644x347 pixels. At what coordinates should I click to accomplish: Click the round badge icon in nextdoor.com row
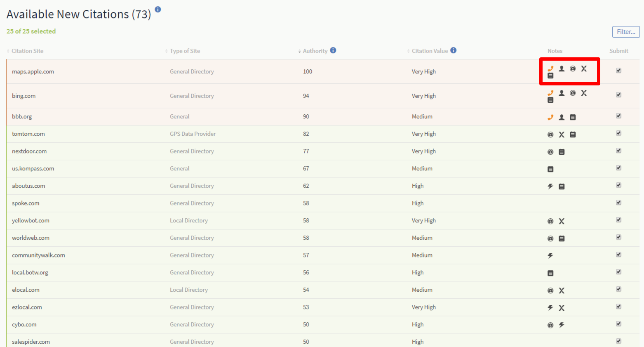(x=550, y=152)
